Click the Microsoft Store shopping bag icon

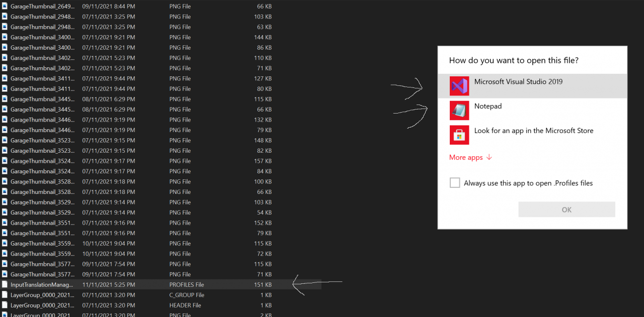459,135
